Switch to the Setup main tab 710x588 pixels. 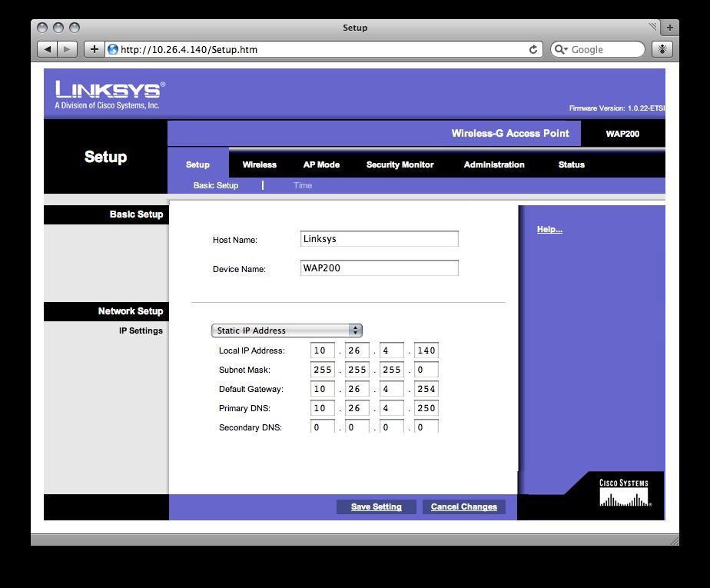[x=198, y=164]
